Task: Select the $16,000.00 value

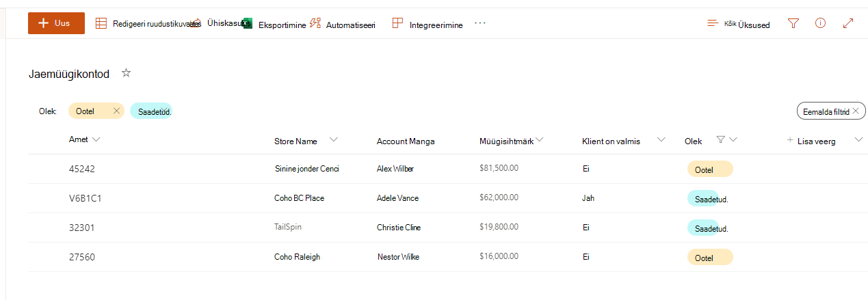Action: pos(499,256)
